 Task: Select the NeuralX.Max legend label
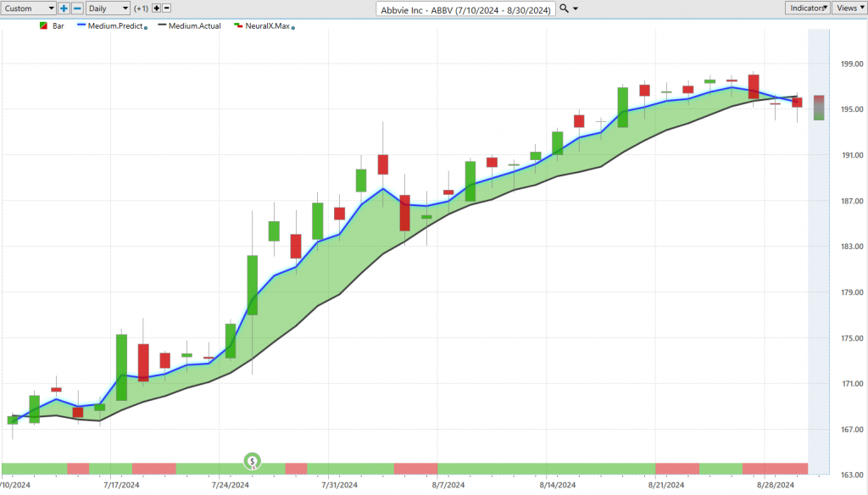(x=267, y=26)
